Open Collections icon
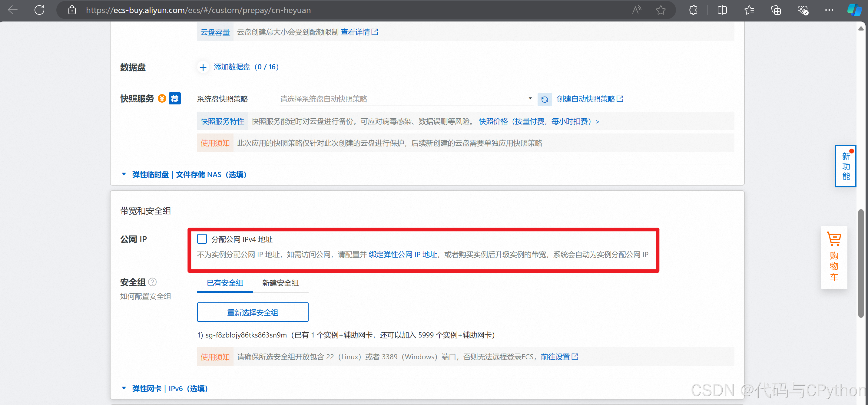The height and width of the screenshot is (405, 868). pyautogui.click(x=776, y=10)
